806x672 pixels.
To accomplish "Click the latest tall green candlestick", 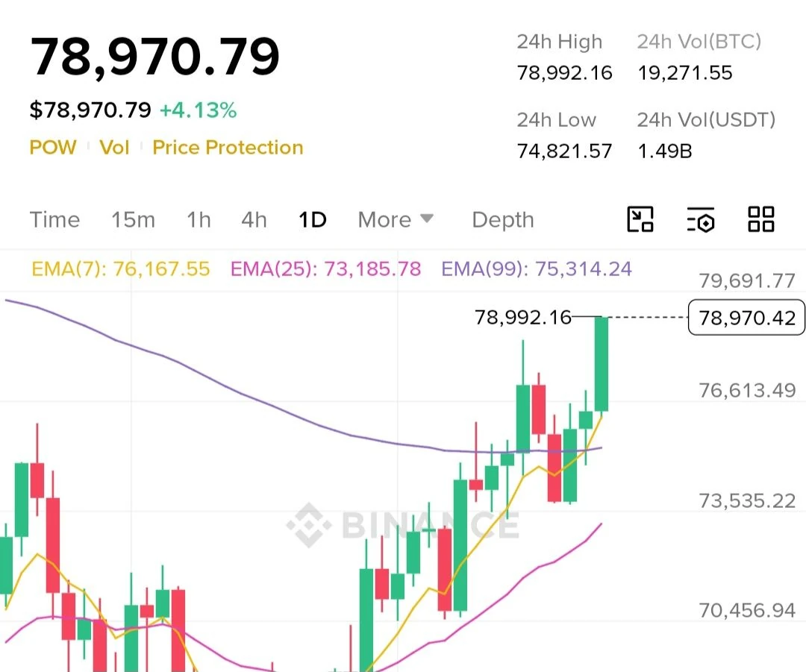I will (602, 364).
